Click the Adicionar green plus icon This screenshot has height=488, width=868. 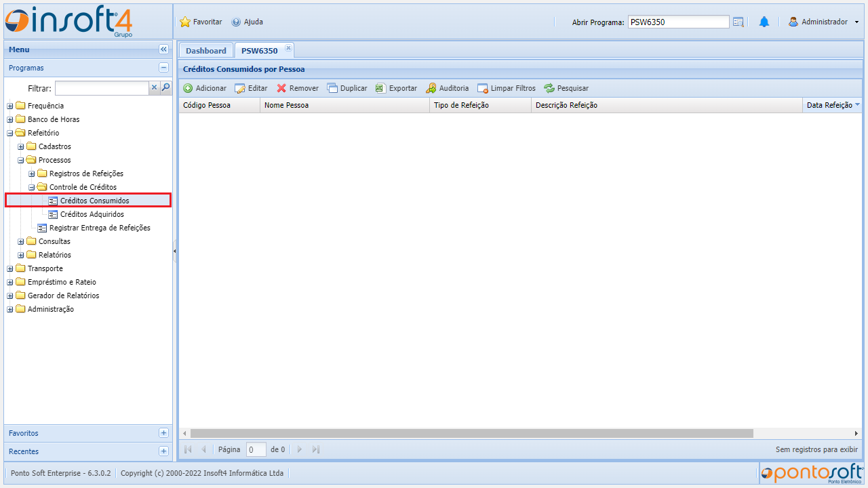click(x=188, y=88)
